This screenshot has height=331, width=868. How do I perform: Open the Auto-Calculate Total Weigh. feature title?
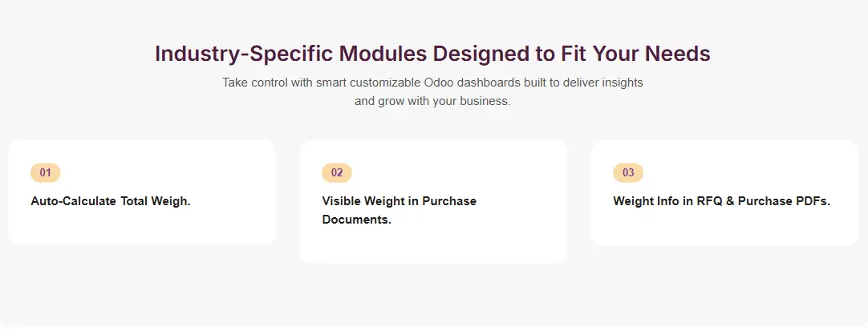pos(111,201)
